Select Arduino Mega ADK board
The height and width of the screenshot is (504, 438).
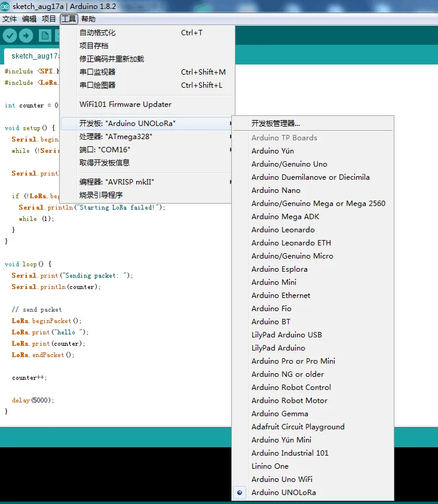tap(313, 217)
